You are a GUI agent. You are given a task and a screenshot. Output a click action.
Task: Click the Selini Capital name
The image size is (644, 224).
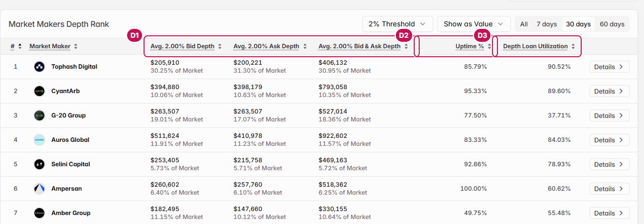click(x=71, y=164)
